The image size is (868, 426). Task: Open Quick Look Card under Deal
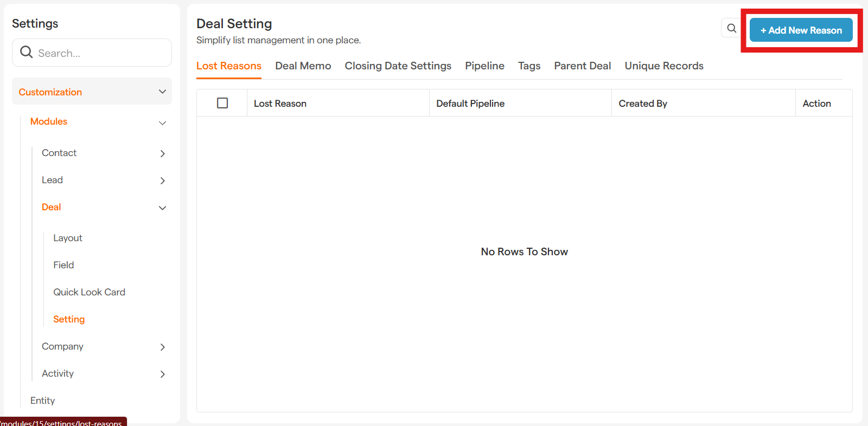[89, 292]
